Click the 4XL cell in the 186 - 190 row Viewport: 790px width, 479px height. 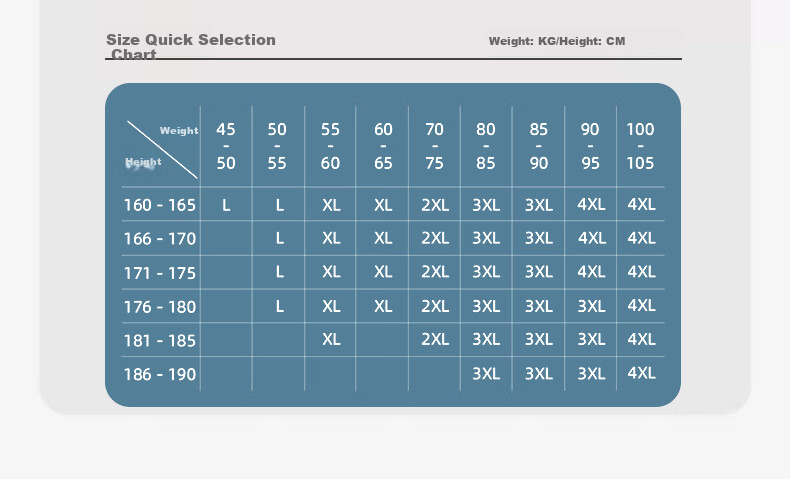pyautogui.click(x=641, y=373)
